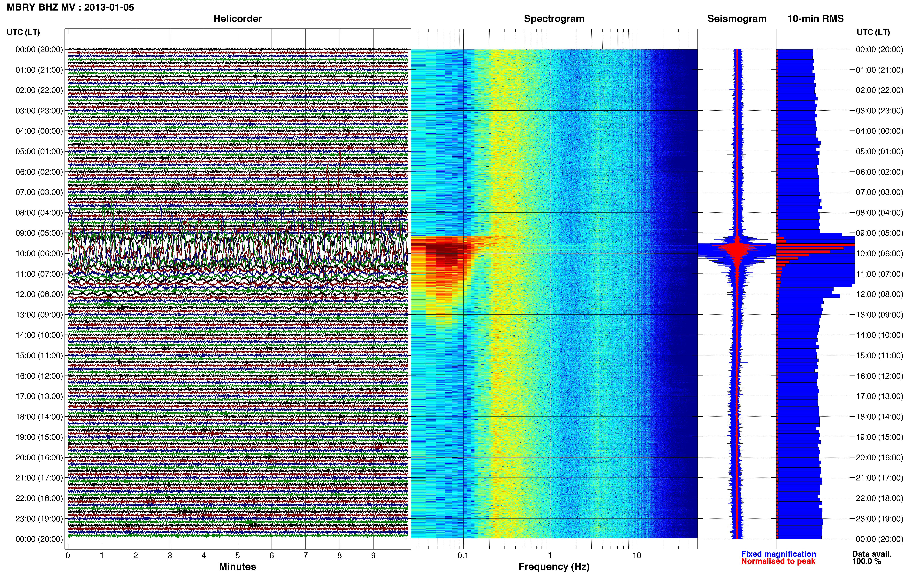This screenshot has width=924, height=578.
Task: Click minute tick label 5 on helicorder axis
Action: [238, 555]
